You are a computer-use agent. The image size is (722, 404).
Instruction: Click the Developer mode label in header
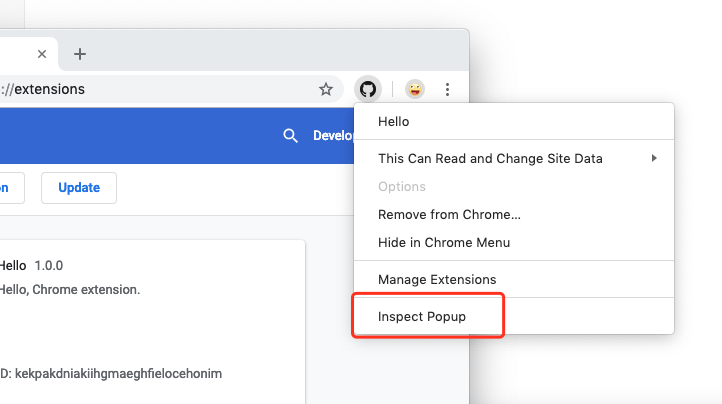coord(333,136)
